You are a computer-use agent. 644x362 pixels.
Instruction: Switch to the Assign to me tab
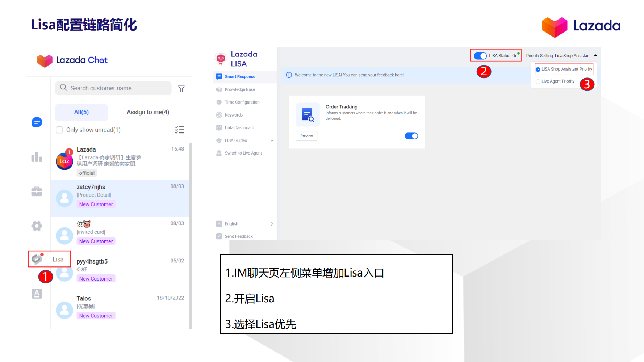[x=148, y=112]
